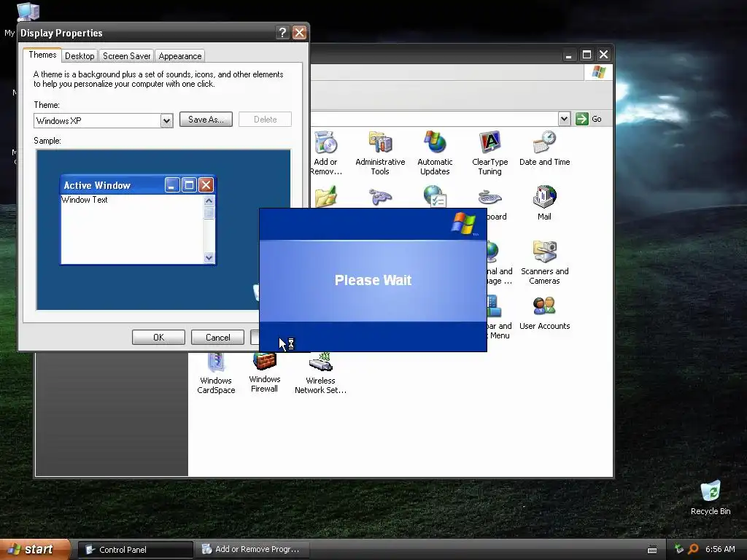Click Windows flag logo in Control Panel toolbar

click(598, 72)
